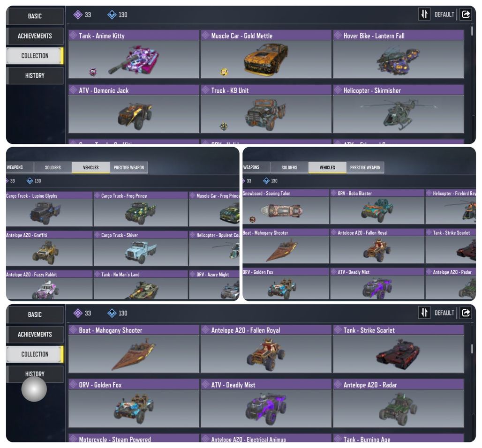Select the Helicopter Skirmisher vehicle card
Image resolution: width=482 pixels, height=448 pixels.
(399, 109)
